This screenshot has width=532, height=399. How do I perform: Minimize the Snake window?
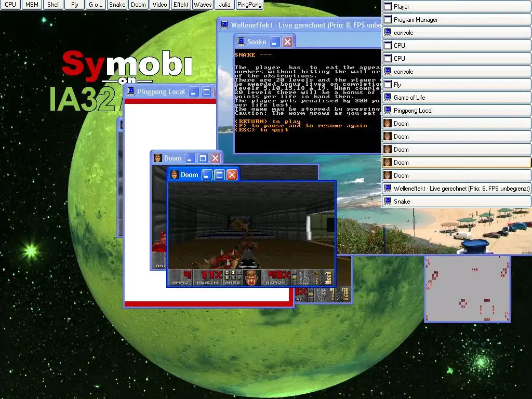[275, 42]
